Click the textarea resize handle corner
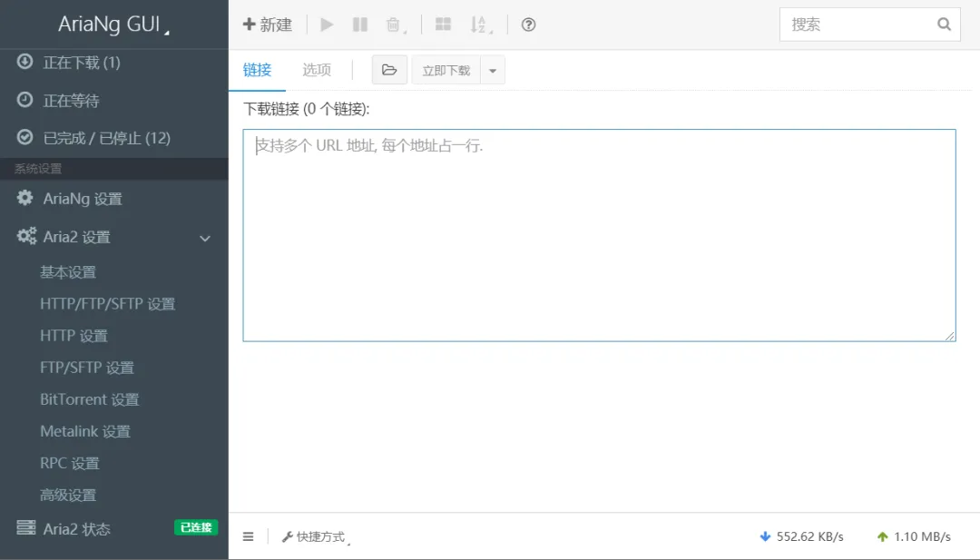 coord(950,336)
